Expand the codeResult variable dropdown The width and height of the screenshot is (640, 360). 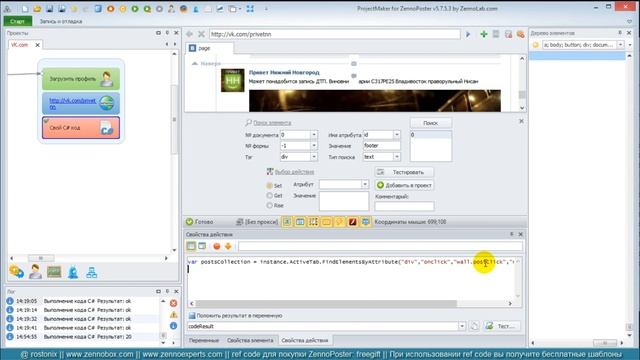tap(462, 326)
